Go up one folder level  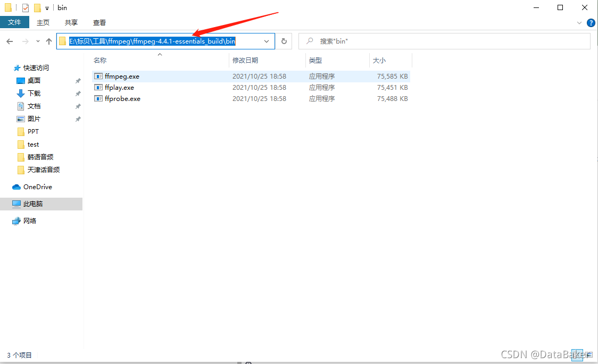[49, 41]
